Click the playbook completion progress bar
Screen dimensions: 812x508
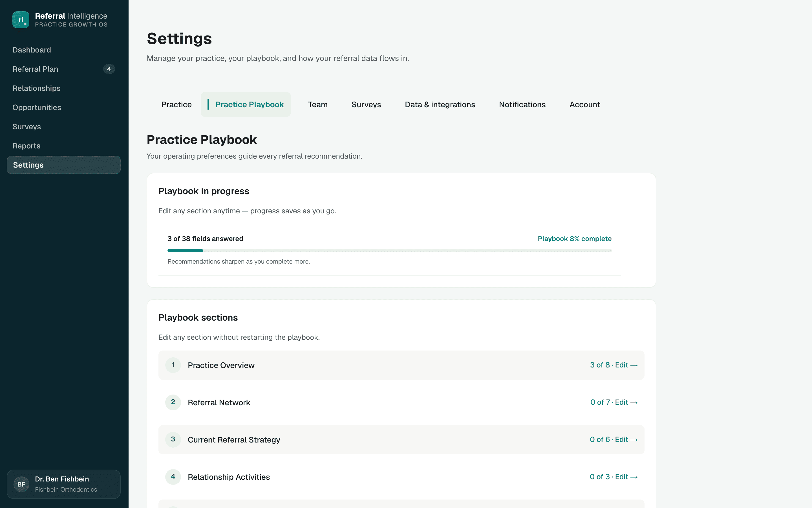[x=390, y=251]
